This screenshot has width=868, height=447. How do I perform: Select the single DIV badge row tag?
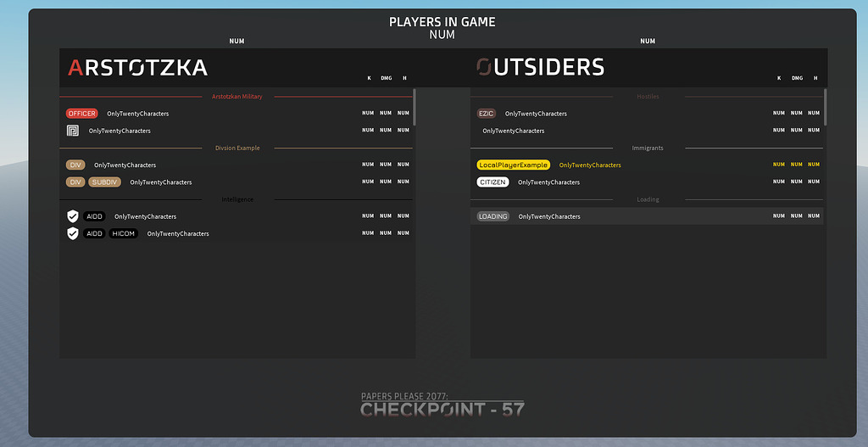point(75,165)
